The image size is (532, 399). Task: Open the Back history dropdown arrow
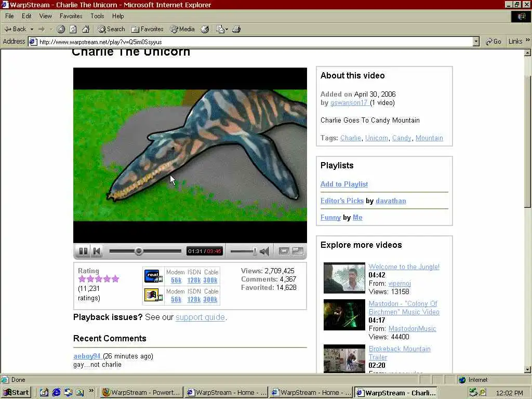(x=32, y=29)
